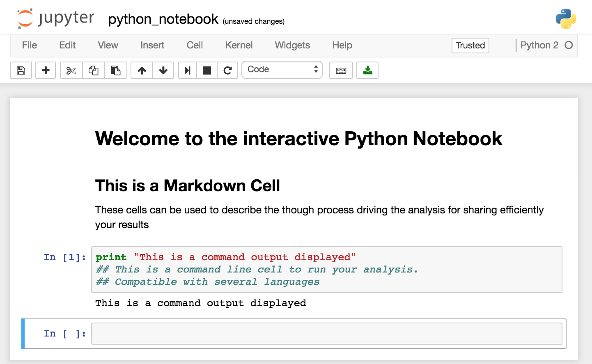Click into the empty In [ ] cell
592x364 pixels.
[327, 334]
